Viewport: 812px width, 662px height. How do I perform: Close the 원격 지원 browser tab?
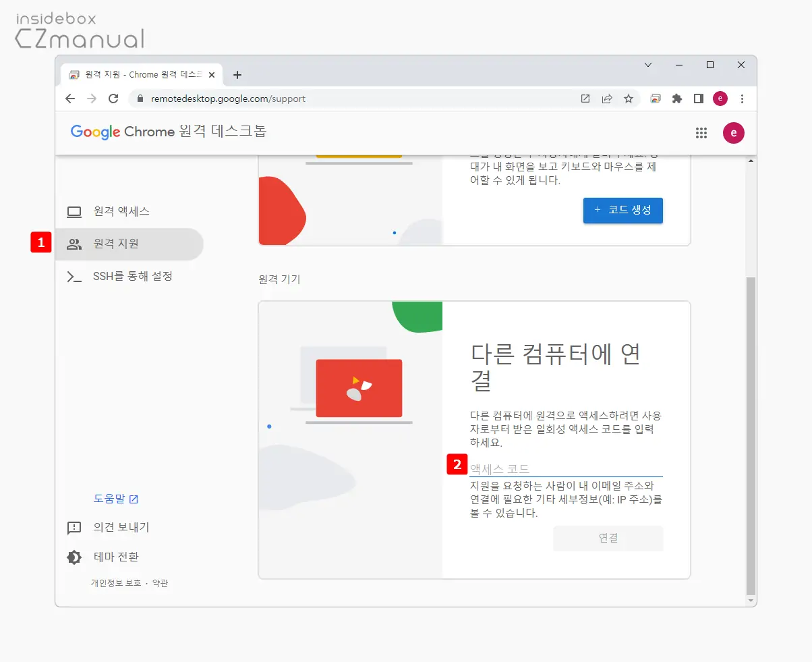[211, 74]
